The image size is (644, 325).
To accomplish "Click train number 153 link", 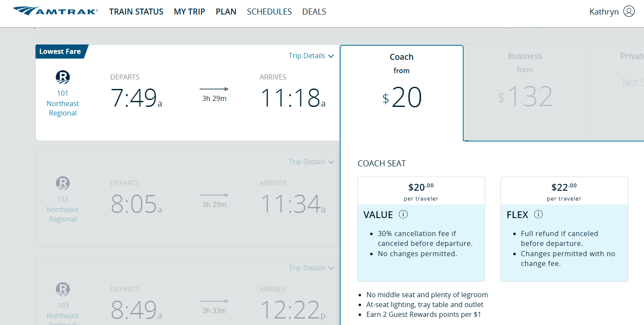I will (63, 199).
